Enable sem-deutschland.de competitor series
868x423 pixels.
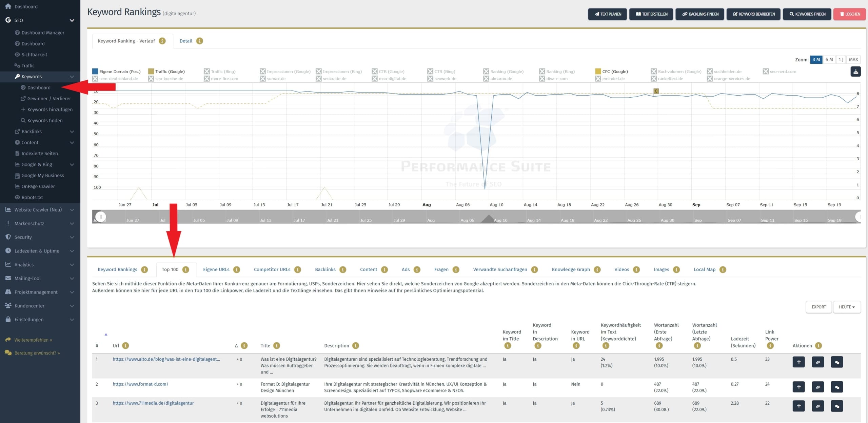coord(115,79)
